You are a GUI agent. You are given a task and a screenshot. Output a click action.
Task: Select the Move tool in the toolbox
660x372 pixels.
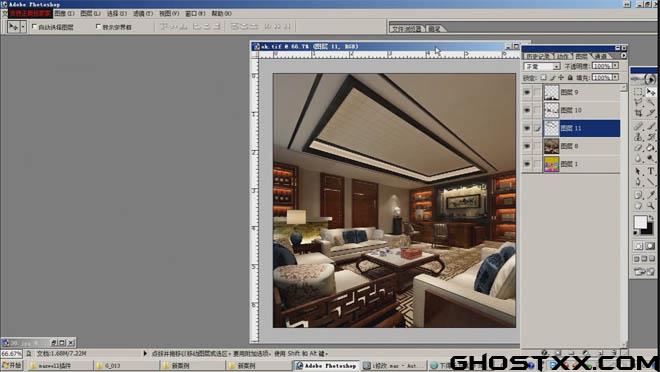click(x=651, y=92)
